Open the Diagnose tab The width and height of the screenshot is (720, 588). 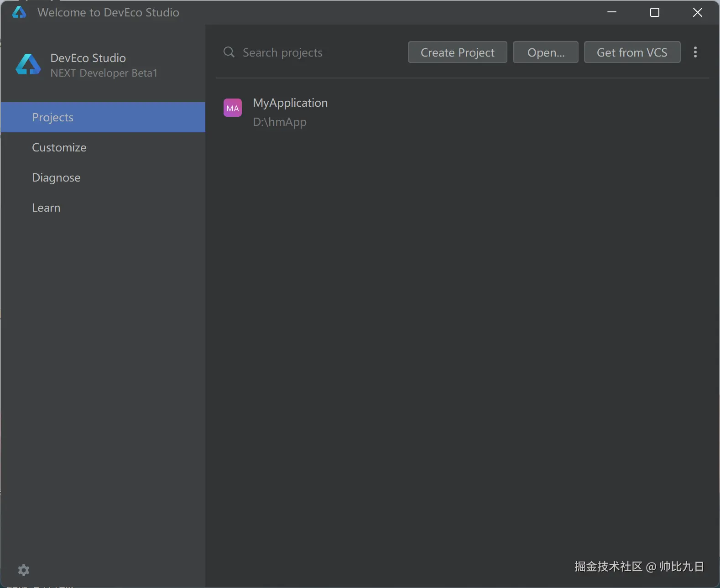click(x=103, y=177)
